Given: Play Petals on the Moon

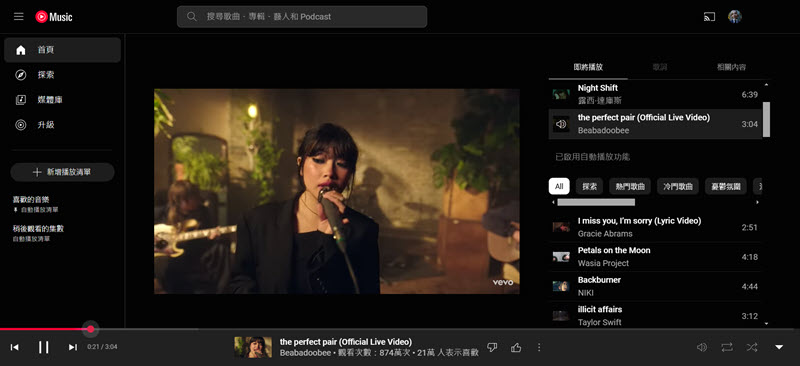Looking at the screenshot, I should pos(656,257).
